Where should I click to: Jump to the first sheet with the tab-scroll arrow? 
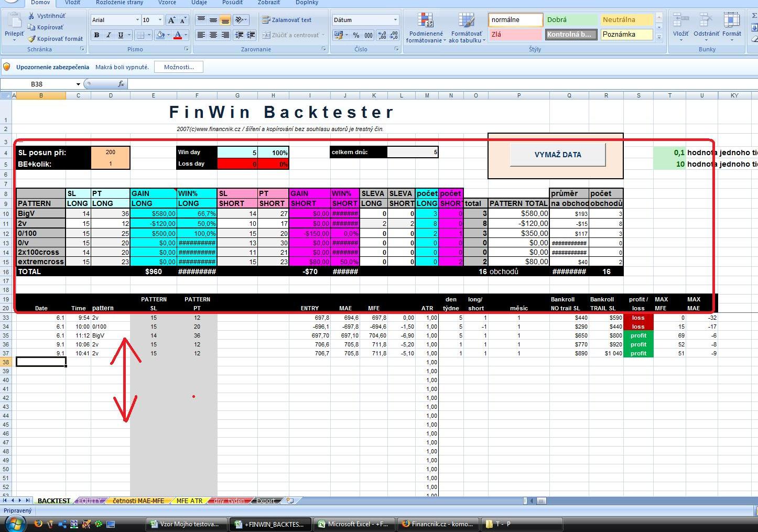5,501
